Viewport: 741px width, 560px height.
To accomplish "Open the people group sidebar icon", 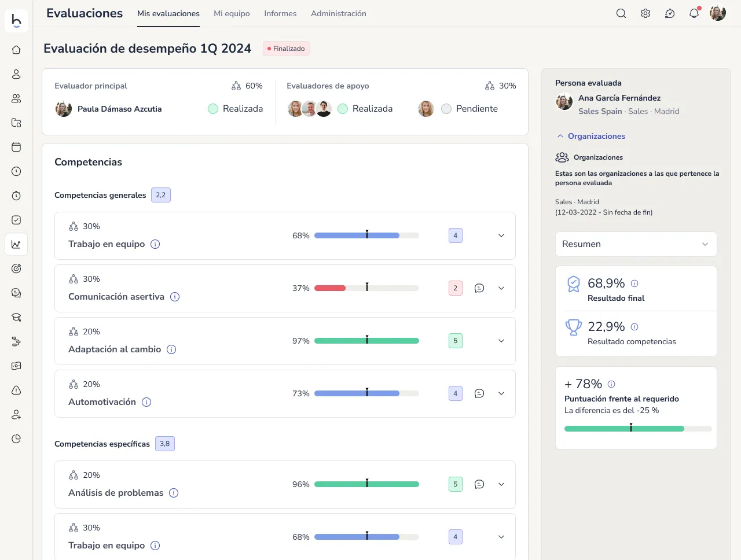I will pyautogui.click(x=16, y=98).
